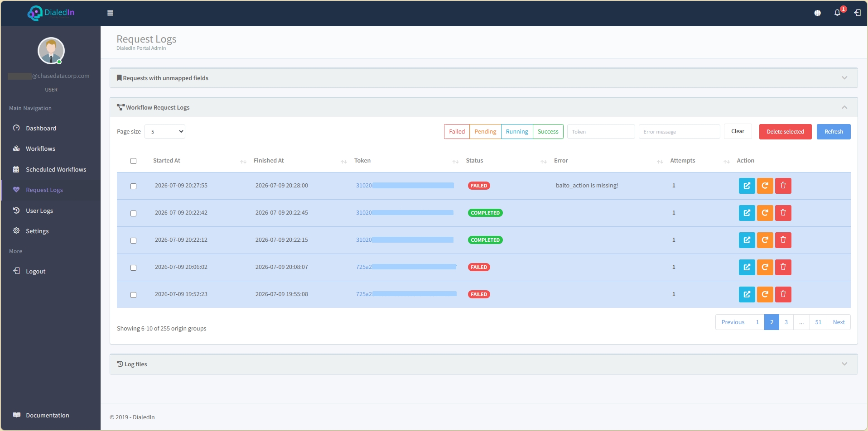Screen dimensions: 868x431
Task: Toggle the hamburger sidebar menu
Action: 110,13
